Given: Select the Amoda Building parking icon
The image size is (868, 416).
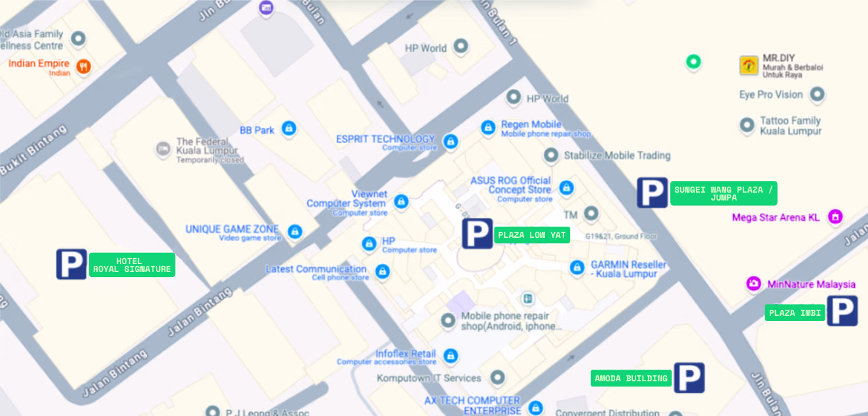Looking at the screenshot, I should pos(689,378).
